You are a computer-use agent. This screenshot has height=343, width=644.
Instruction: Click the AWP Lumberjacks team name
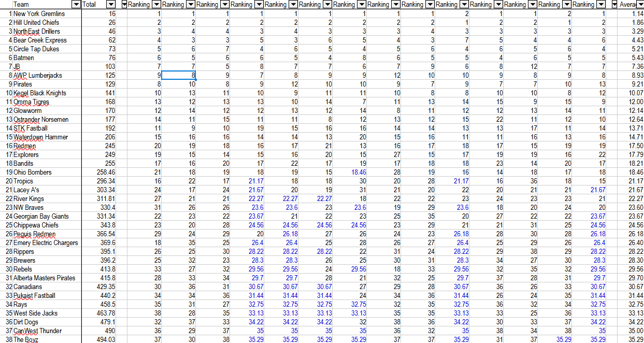[x=37, y=75]
